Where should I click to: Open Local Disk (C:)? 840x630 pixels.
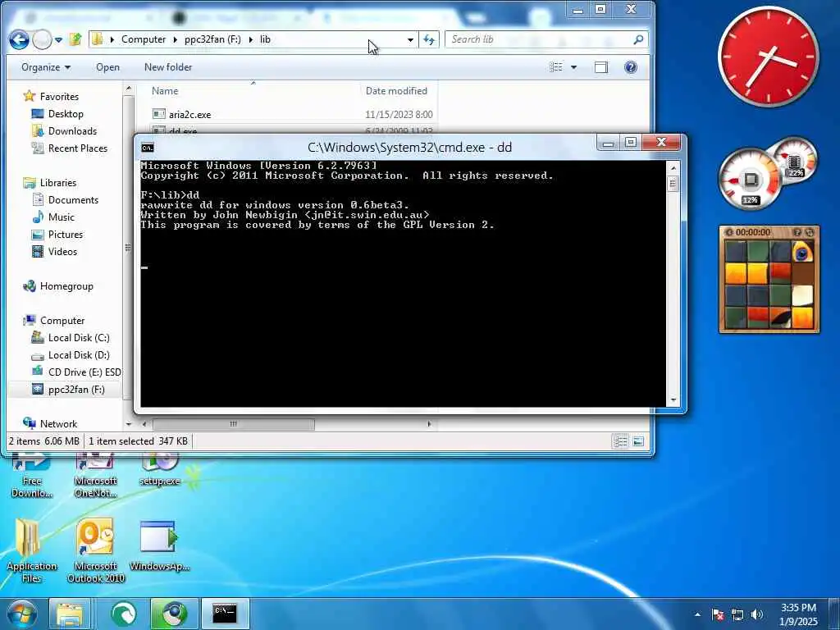tap(79, 337)
